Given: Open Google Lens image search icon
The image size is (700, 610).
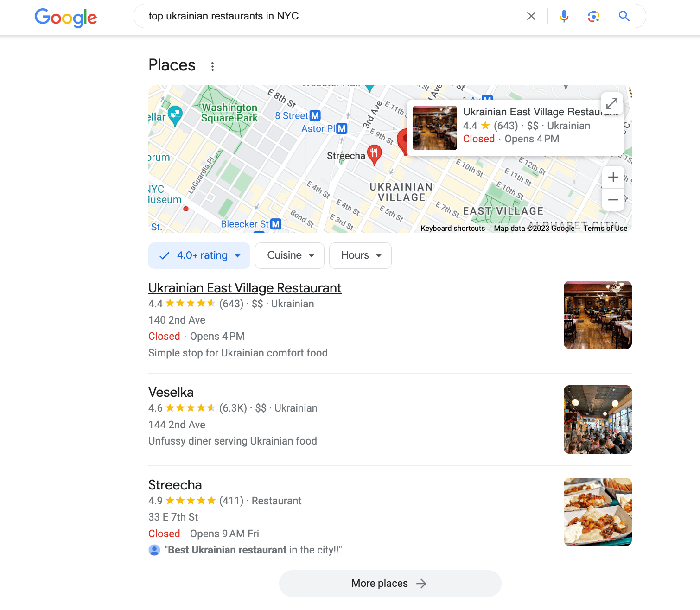Looking at the screenshot, I should (x=594, y=16).
